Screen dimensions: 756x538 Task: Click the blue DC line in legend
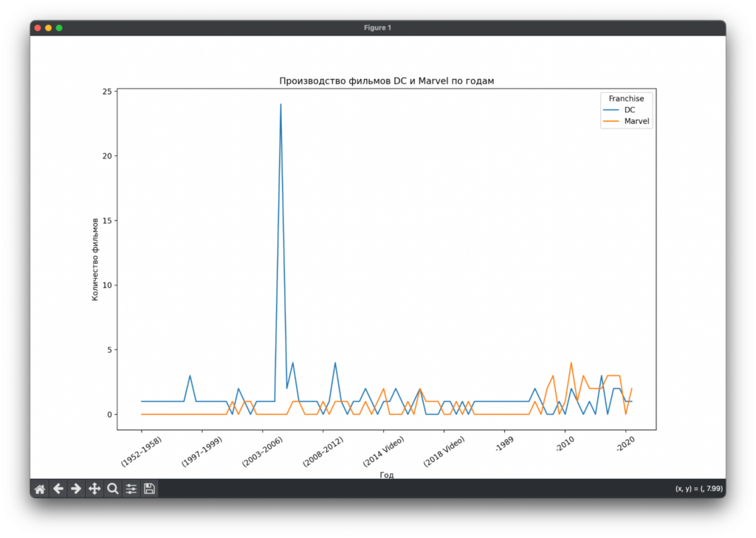(x=611, y=110)
